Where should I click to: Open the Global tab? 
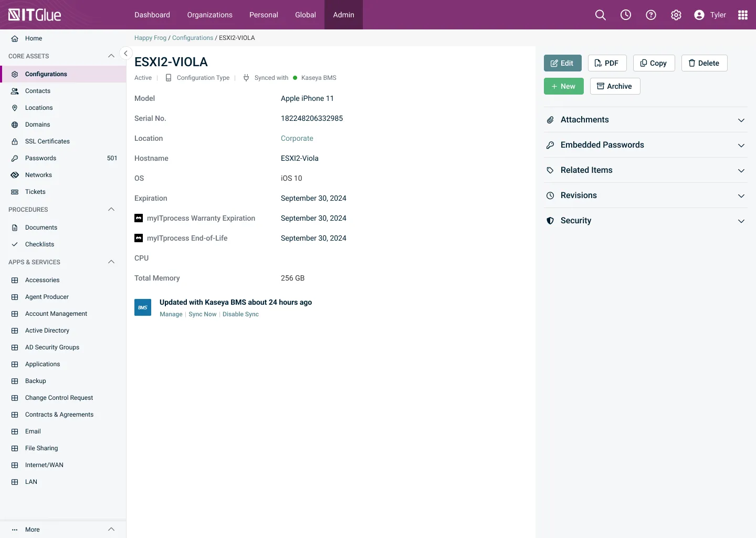coord(305,15)
